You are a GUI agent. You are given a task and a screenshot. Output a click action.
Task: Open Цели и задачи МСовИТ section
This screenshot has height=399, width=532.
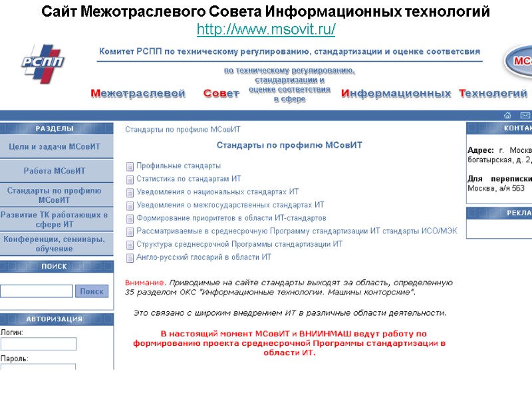coord(57,146)
